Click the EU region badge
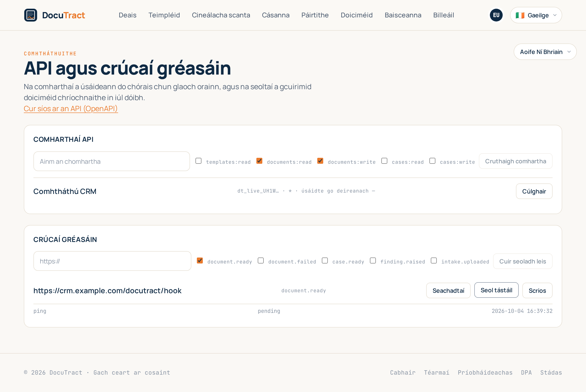Image resolution: width=586 pixels, height=392 pixels. [x=496, y=15]
